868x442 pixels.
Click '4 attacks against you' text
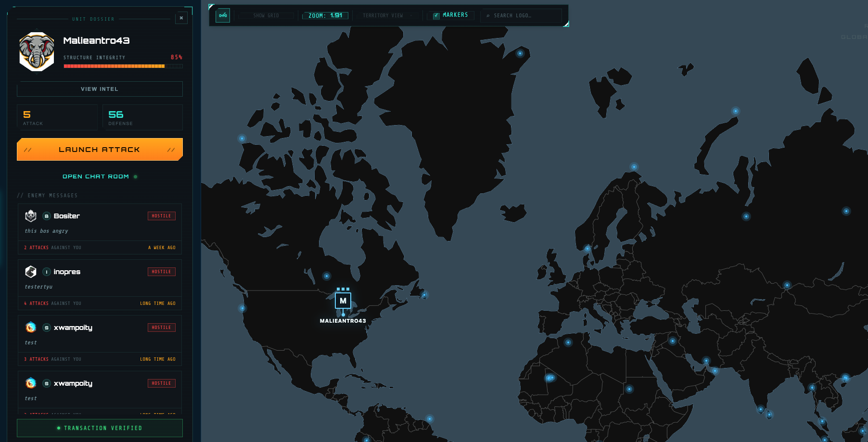(x=52, y=303)
